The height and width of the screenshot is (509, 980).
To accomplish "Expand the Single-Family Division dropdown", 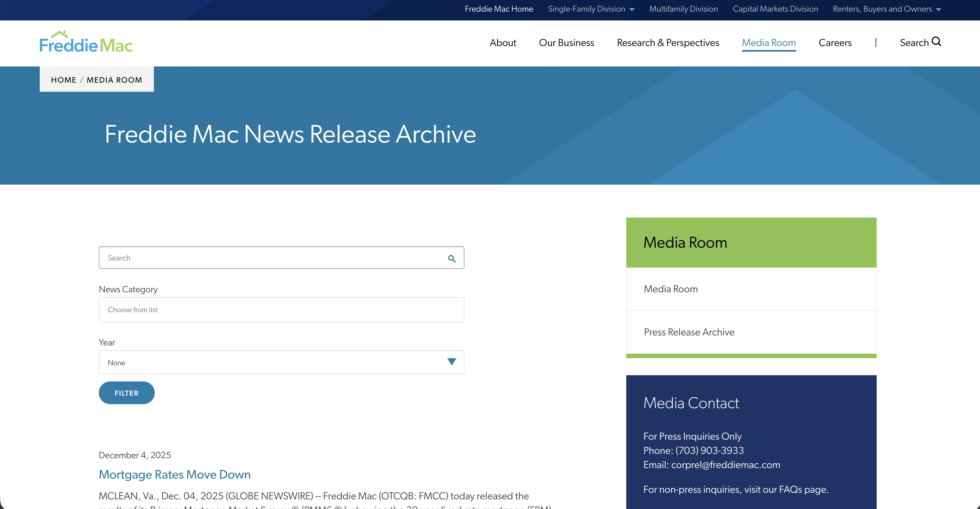I will [x=632, y=10].
